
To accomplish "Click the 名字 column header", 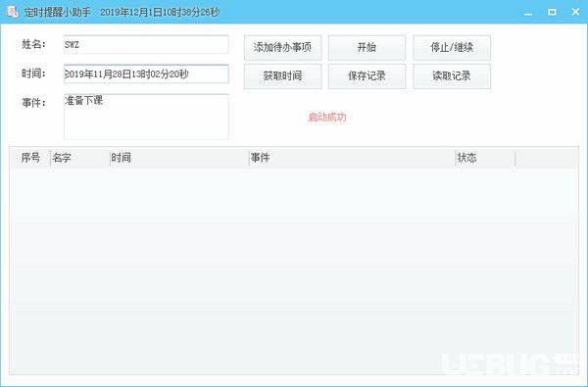I will point(80,158).
